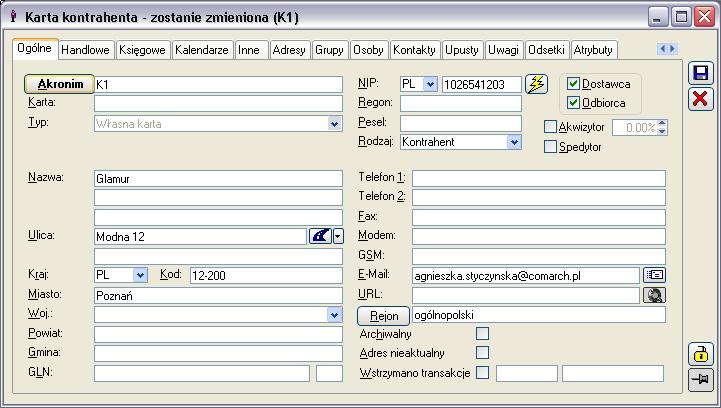Enable the Akwizytor checkbox

(x=550, y=127)
